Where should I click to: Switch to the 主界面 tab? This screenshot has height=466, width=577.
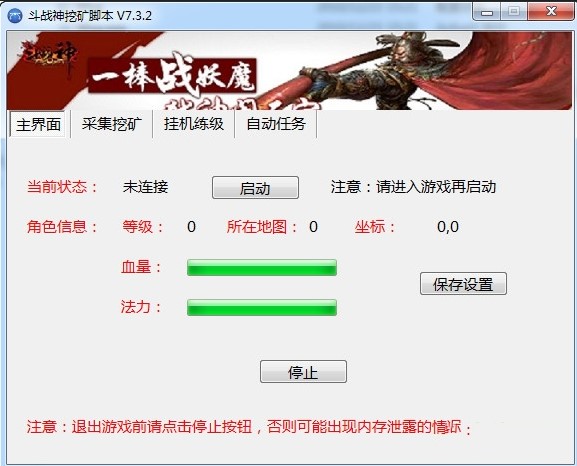coord(38,124)
